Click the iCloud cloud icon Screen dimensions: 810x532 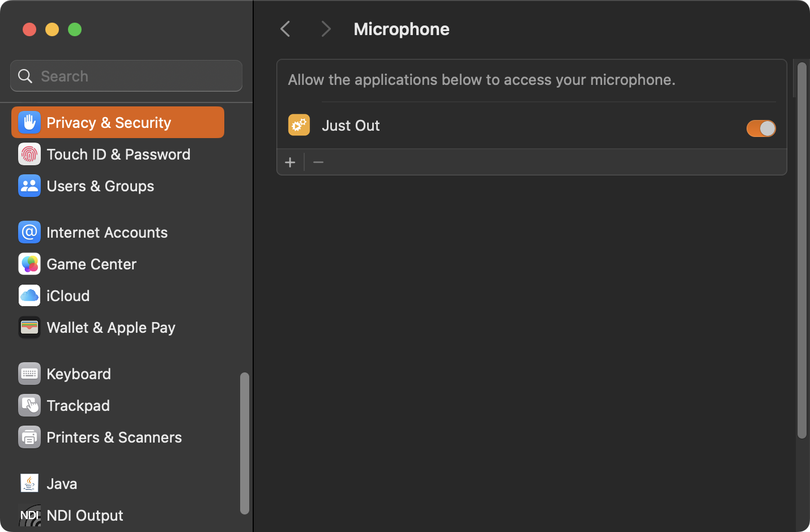tap(29, 295)
